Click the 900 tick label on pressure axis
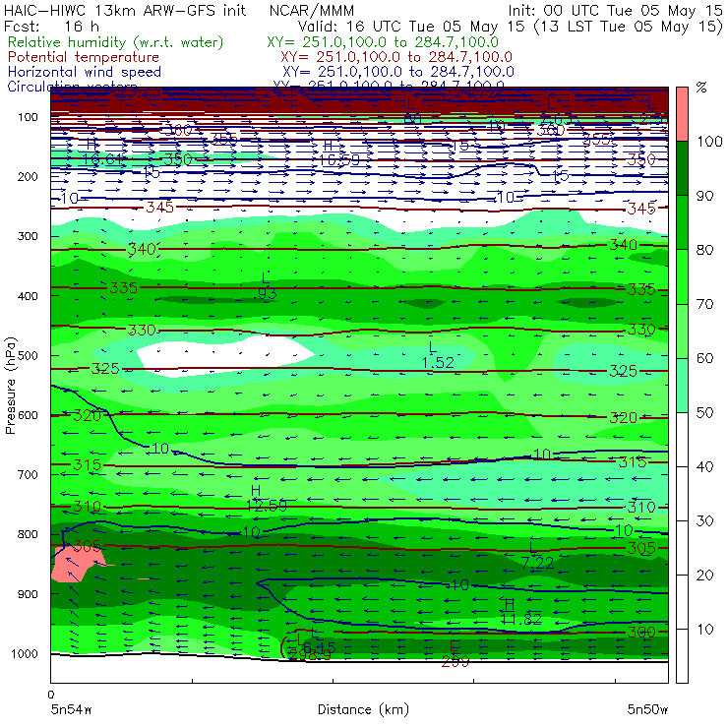Screen dimensions: 728x728 28,594
